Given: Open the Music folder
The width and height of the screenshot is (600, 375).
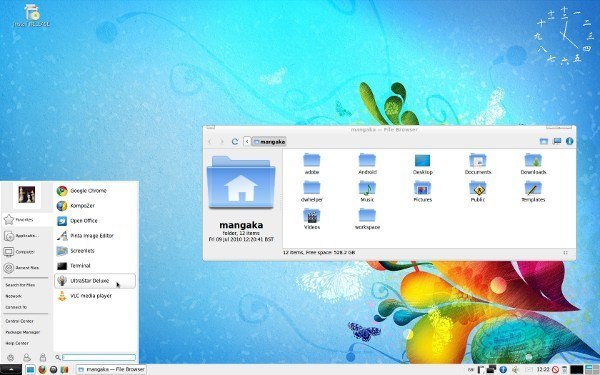Looking at the screenshot, I should pyautogui.click(x=367, y=191).
